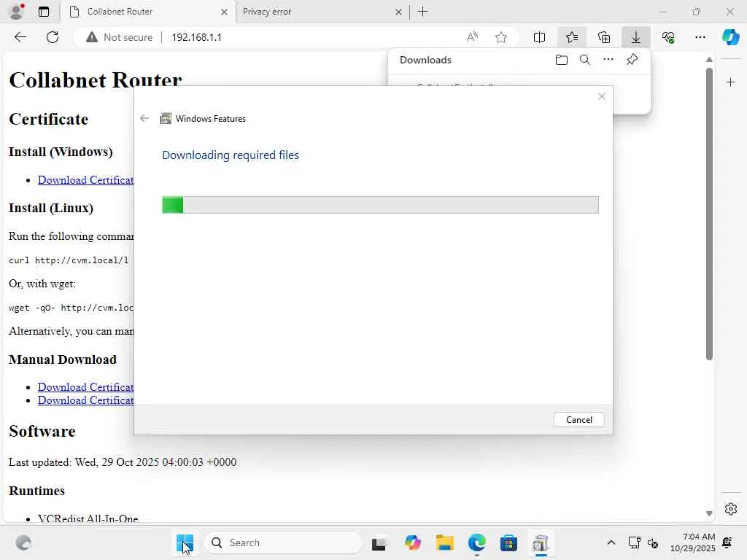The image size is (747, 560).
Task: Go back in Windows Features dialog
Action: click(x=144, y=118)
